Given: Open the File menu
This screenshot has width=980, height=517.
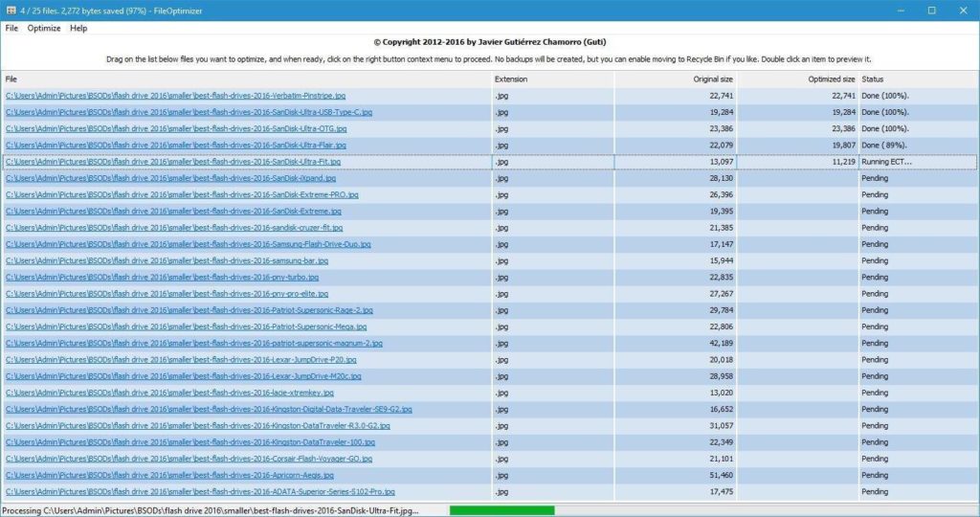Looking at the screenshot, I should point(11,29).
